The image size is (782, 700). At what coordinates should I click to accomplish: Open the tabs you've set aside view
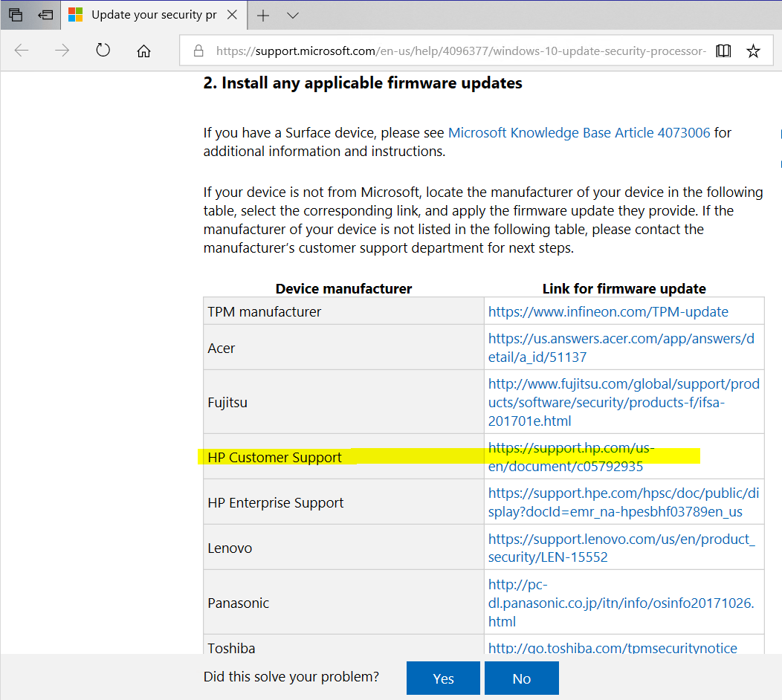coord(45,15)
